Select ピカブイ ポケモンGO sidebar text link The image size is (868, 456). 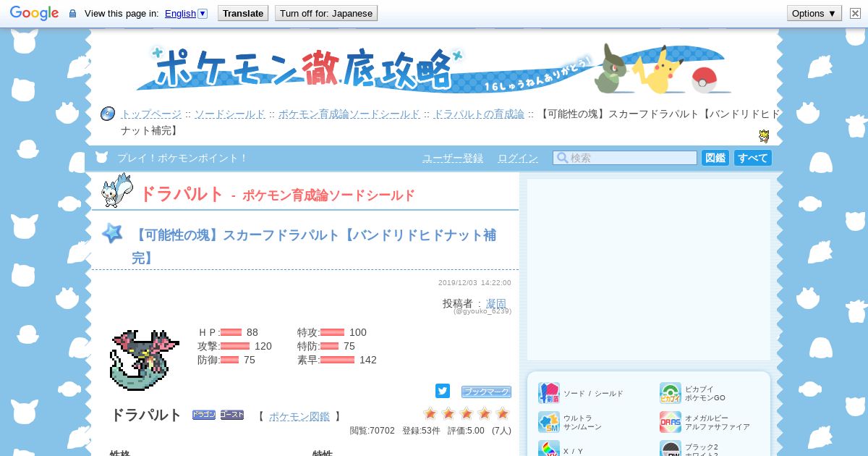click(705, 394)
